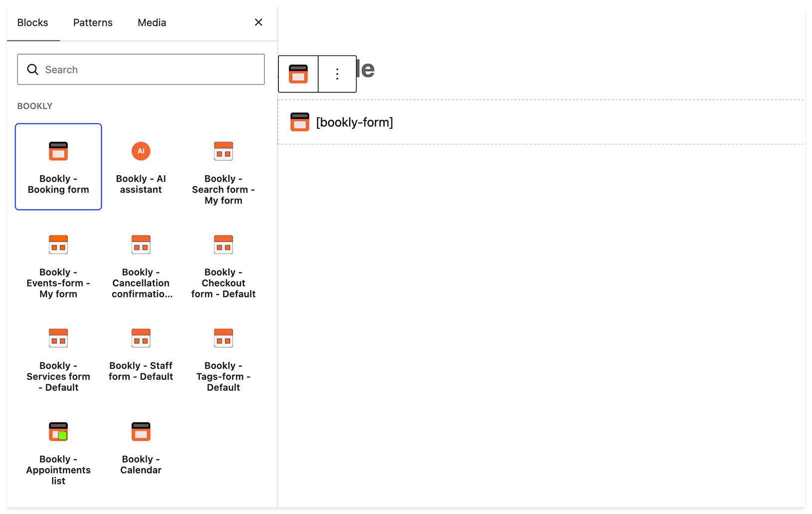The height and width of the screenshot is (514, 812).
Task: Insert the Bookly - Calendar block
Action: pos(141,453)
